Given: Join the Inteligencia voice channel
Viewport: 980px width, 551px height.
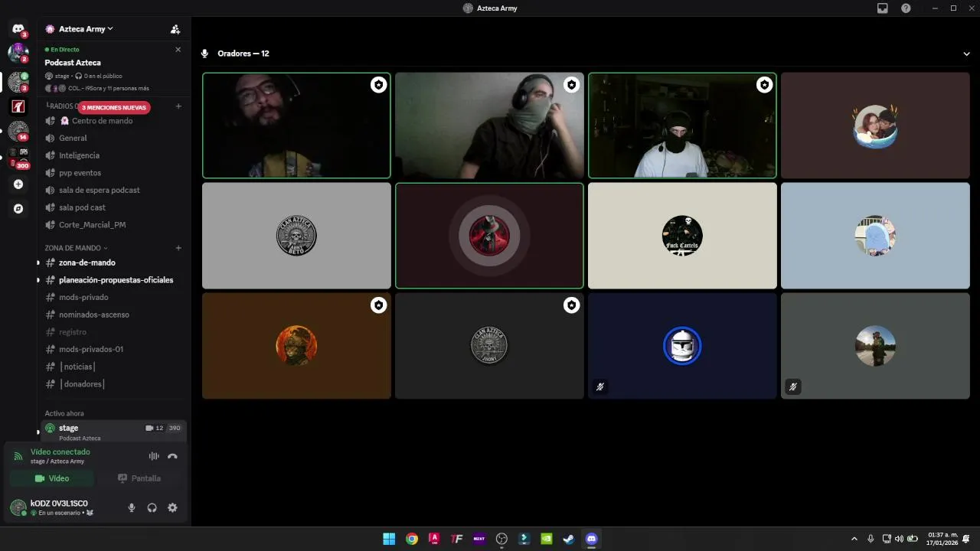Looking at the screenshot, I should pyautogui.click(x=113, y=155).
